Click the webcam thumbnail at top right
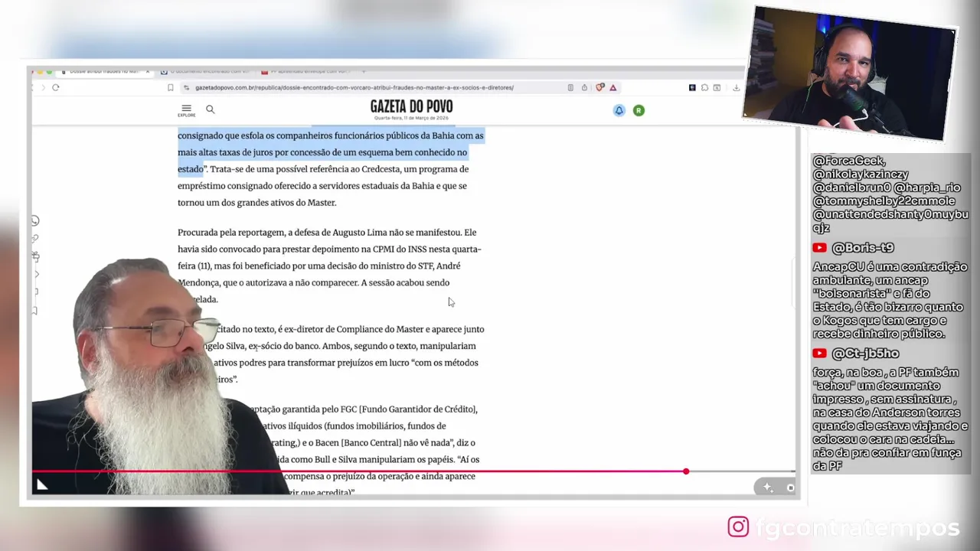 (851, 73)
